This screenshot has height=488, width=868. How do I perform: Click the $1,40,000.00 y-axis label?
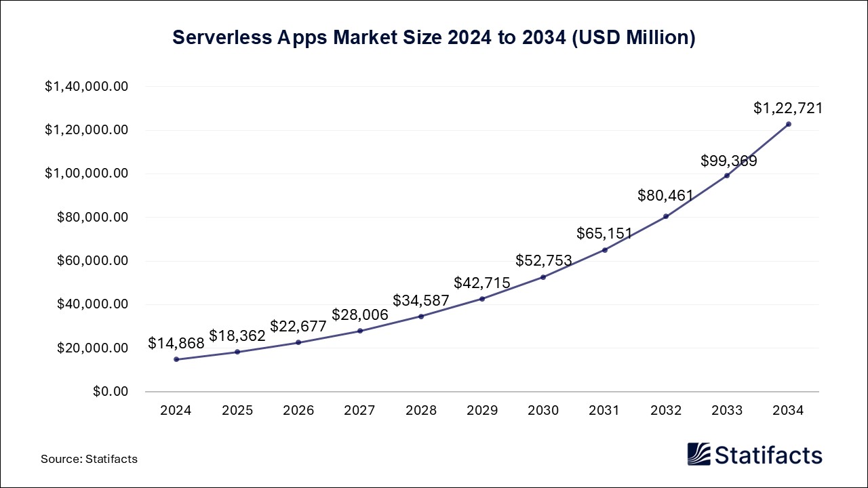click(87, 87)
